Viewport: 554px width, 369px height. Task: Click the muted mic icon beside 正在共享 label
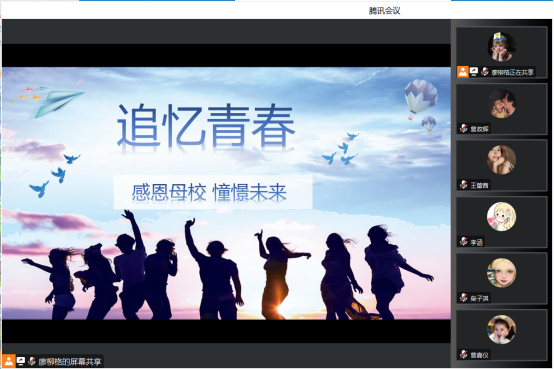tap(485, 72)
